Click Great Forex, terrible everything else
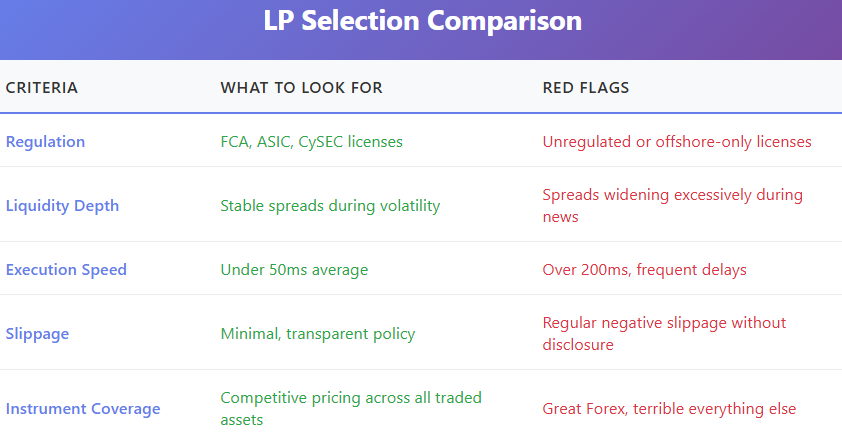Screen dimensions: 842x437 [669, 409]
